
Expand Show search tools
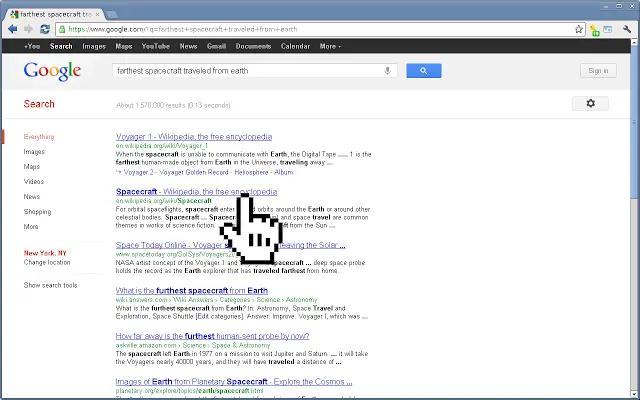click(x=50, y=285)
